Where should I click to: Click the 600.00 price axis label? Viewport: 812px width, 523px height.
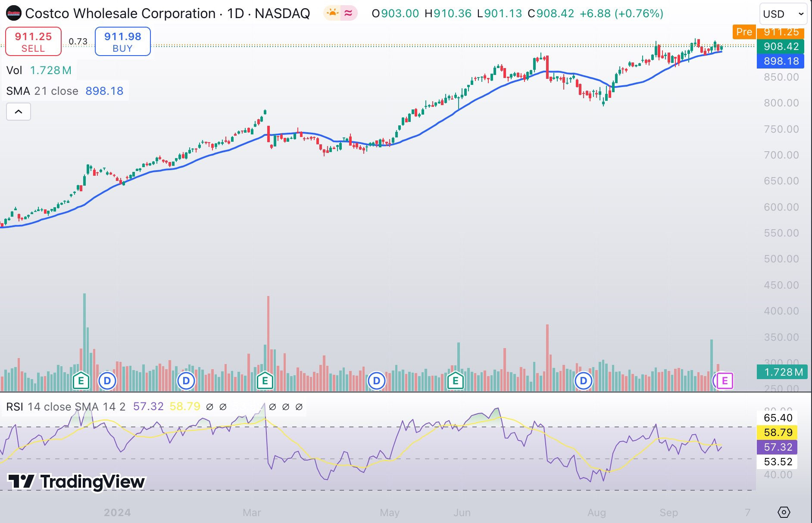[781, 207]
